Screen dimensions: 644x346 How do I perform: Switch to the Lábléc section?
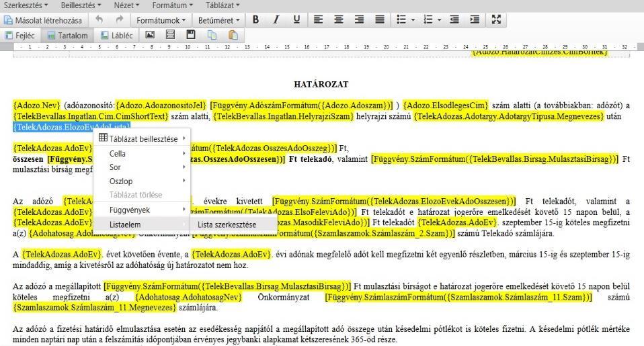pos(117,36)
